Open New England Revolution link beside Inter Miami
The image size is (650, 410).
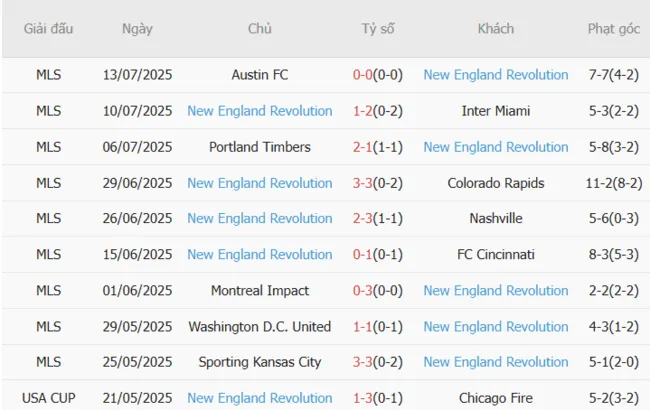pos(259,111)
